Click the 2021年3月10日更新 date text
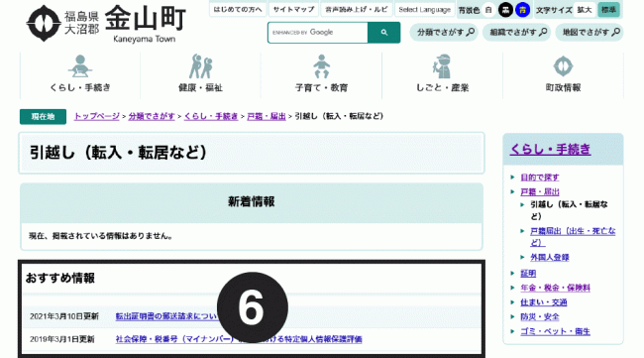644x358 pixels. pyautogui.click(x=64, y=316)
